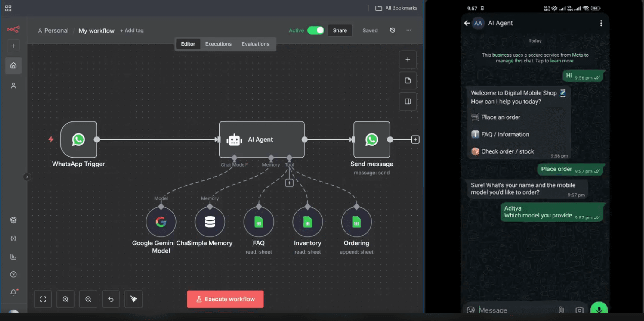Viewport: 644px width, 321px height.
Task: Click the plus icon in left sidebar
Action: (13, 46)
